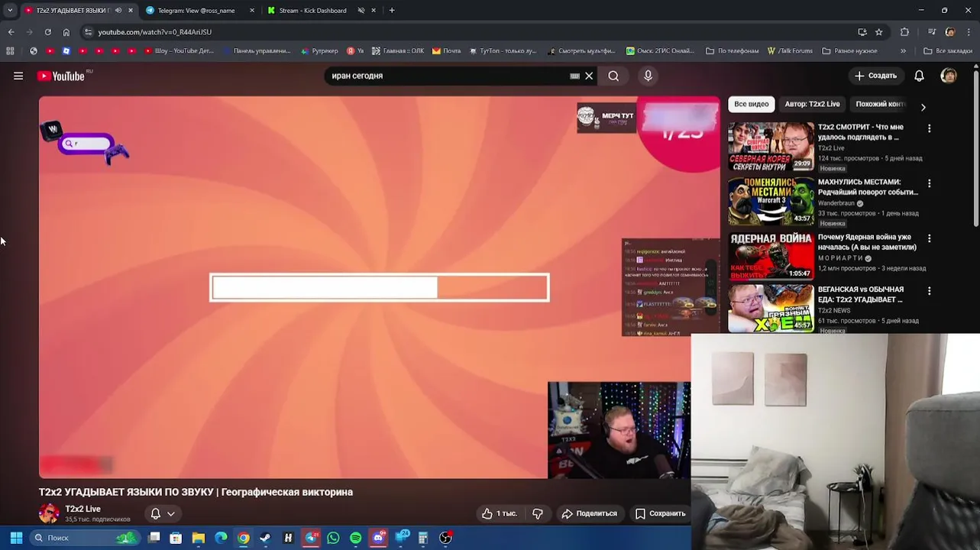Open the 'Рутрекер' bookmark
The width and height of the screenshot is (980, 550).
(x=319, y=51)
